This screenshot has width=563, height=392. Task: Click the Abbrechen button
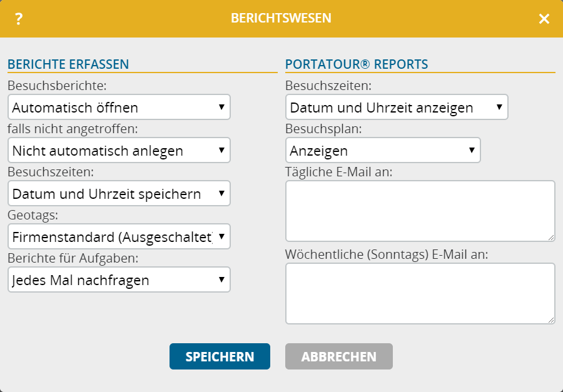pos(339,356)
